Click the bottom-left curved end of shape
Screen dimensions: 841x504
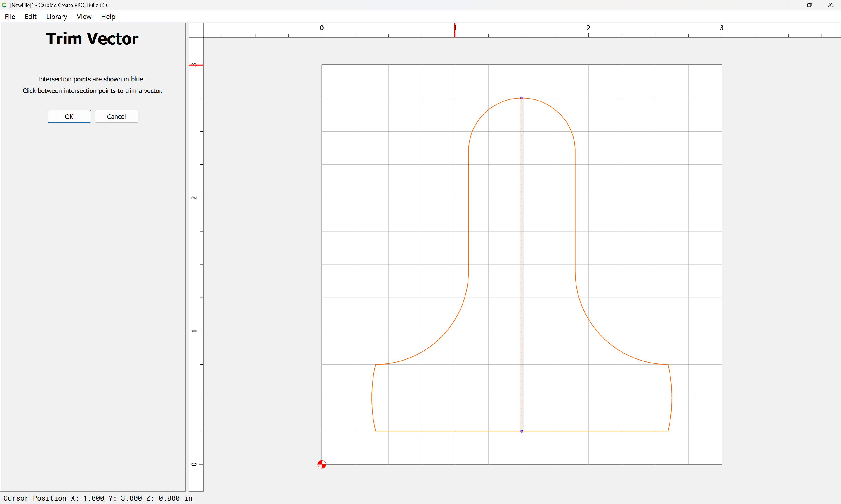pos(372,397)
